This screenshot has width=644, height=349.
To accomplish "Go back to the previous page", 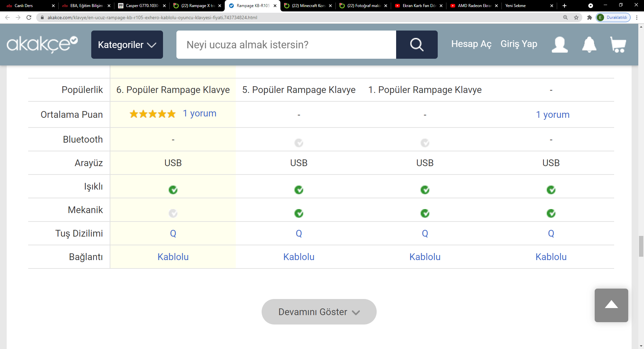I will tap(7, 17).
